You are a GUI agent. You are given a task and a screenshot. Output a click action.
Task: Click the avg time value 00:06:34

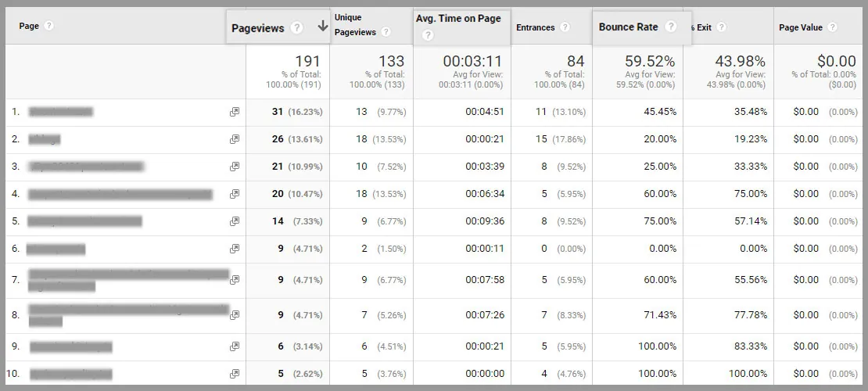pos(485,194)
